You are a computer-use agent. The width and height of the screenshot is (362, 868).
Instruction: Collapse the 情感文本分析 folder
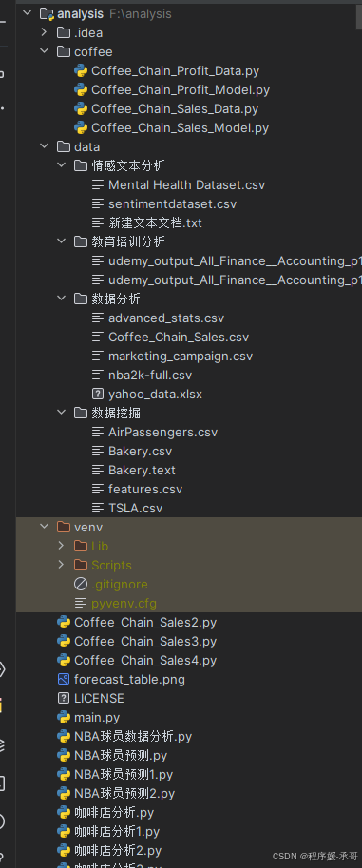(x=61, y=165)
